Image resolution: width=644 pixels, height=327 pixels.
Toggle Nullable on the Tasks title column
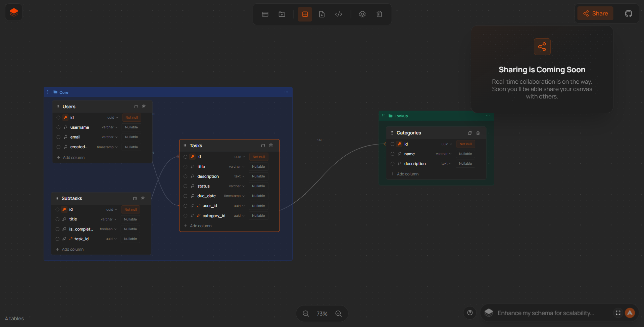tap(258, 166)
